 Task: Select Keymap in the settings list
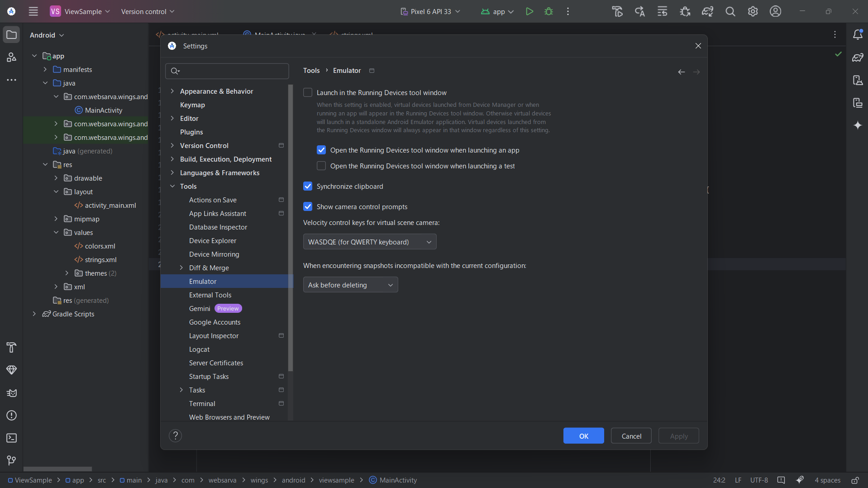[192, 105]
